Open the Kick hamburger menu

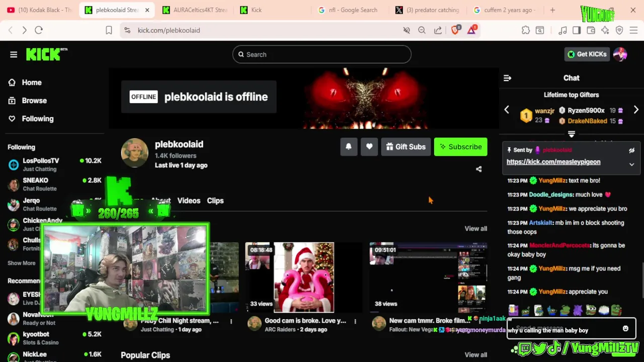click(14, 54)
